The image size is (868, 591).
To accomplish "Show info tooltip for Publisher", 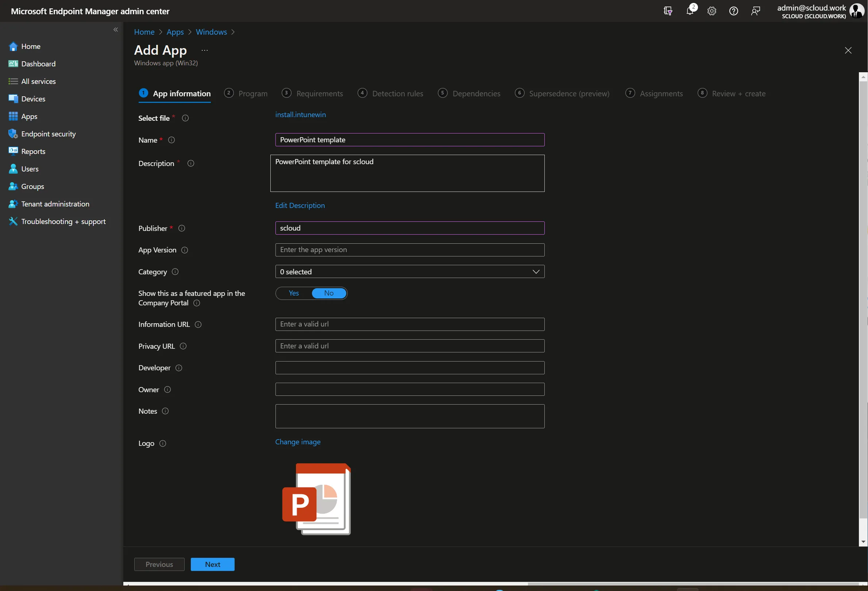I will (182, 228).
